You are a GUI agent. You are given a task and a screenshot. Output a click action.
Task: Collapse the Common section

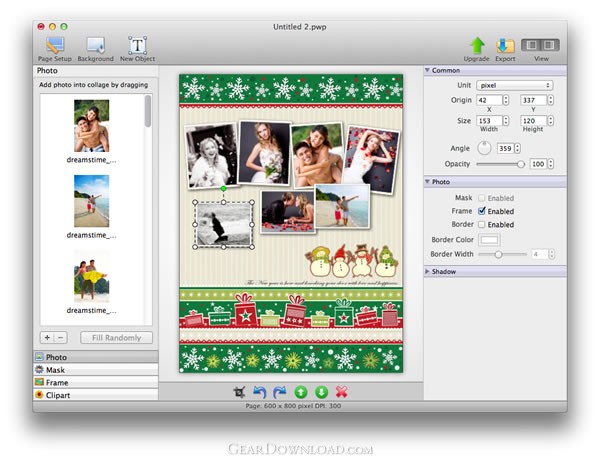coord(427,70)
